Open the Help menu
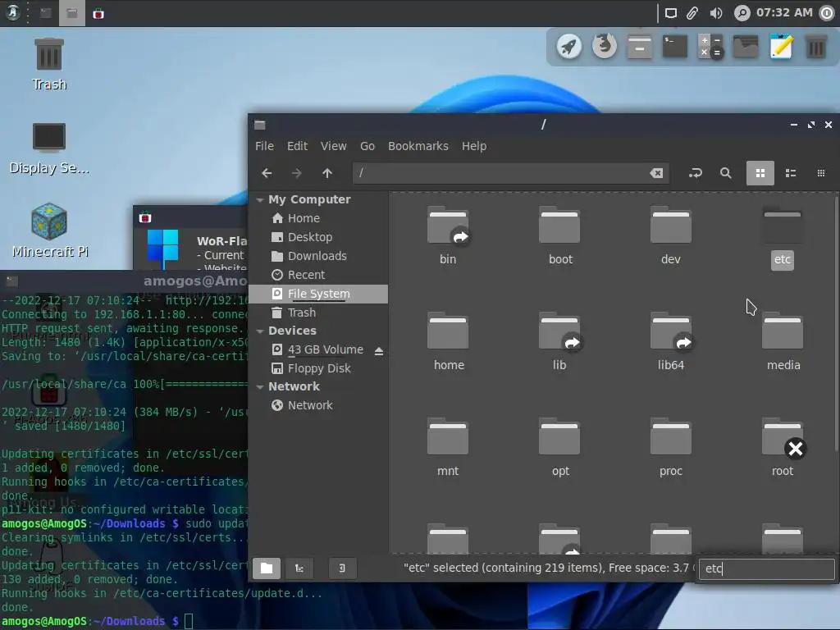Viewport: 840px width, 630px height. pos(474,146)
